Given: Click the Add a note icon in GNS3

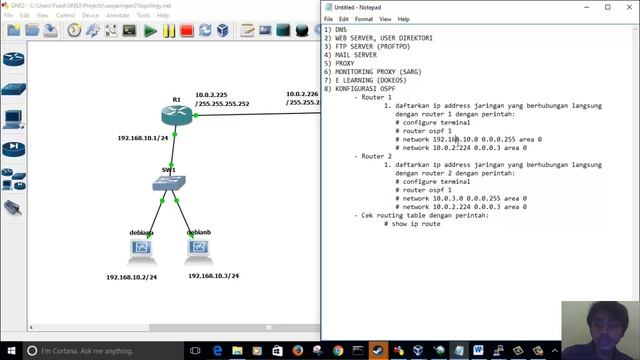Looking at the screenshot, I should 247,31.
